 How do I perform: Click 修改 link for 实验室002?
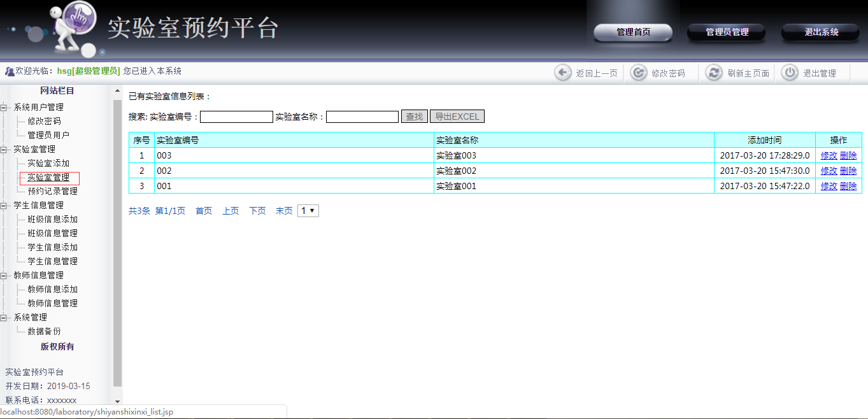pyautogui.click(x=829, y=171)
